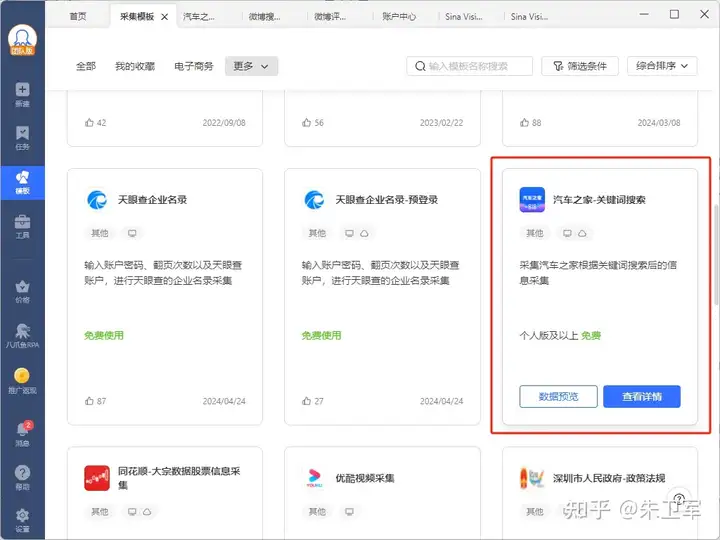This screenshot has width=720, height=540.
Task: Click the floating help circle button
Action: (x=679, y=499)
